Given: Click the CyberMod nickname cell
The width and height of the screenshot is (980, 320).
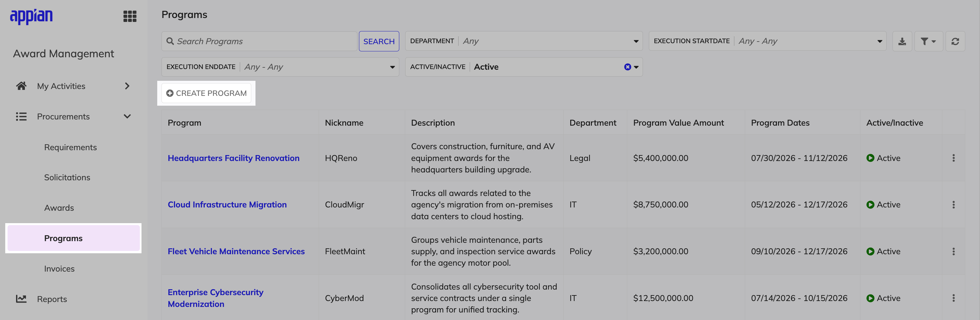Looking at the screenshot, I should [x=344, y=298].
